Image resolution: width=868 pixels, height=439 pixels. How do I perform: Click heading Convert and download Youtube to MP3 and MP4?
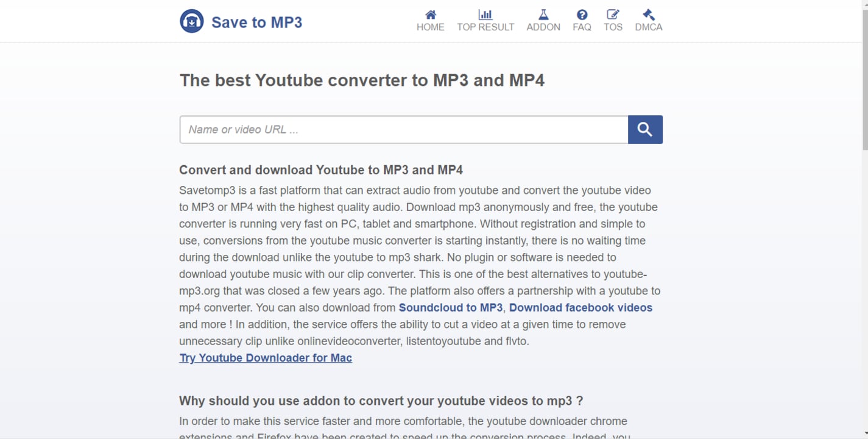click(321, 170)
